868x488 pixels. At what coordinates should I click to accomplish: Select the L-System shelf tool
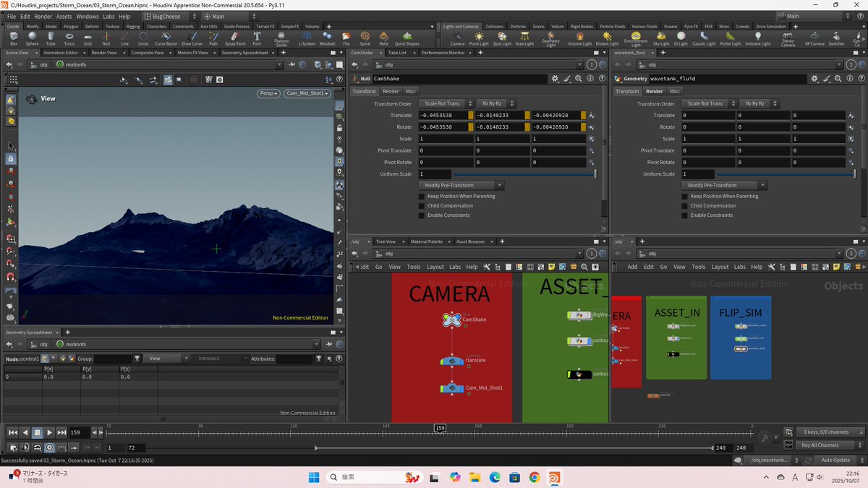307,38
